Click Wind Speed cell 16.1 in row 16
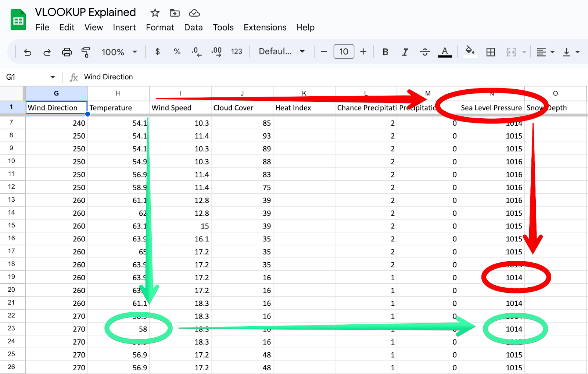 pos(180,239)
